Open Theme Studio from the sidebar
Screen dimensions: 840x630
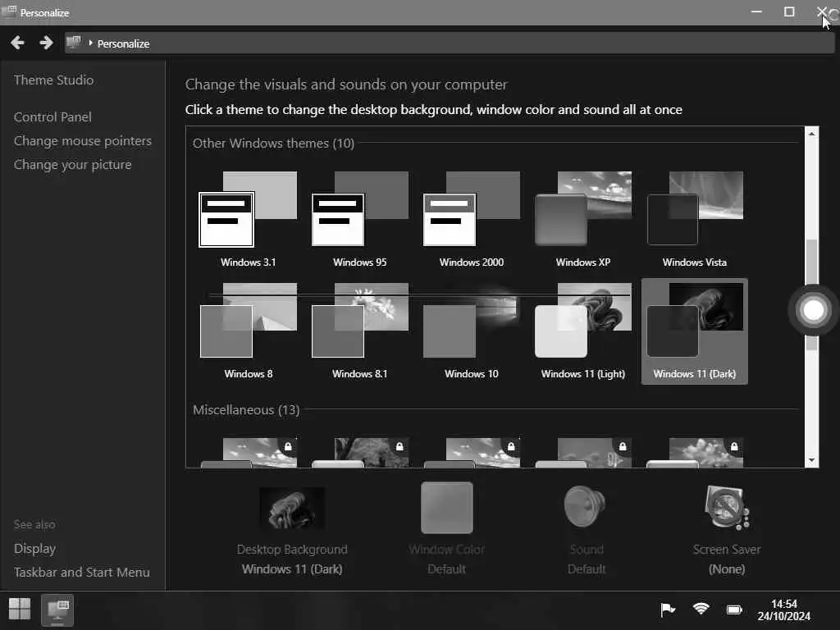pyautogui.click(x=53, y=80)
